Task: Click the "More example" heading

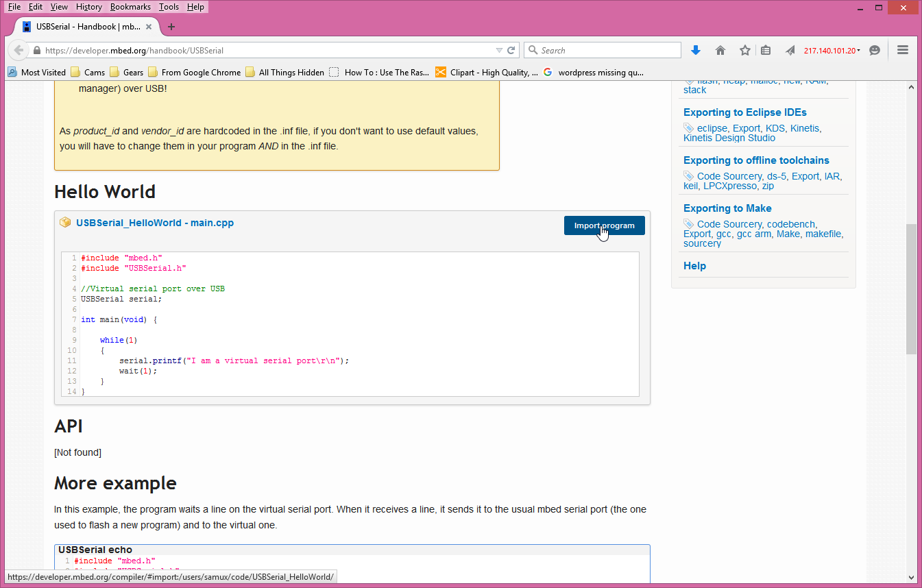Action: (x=115, y=483)
